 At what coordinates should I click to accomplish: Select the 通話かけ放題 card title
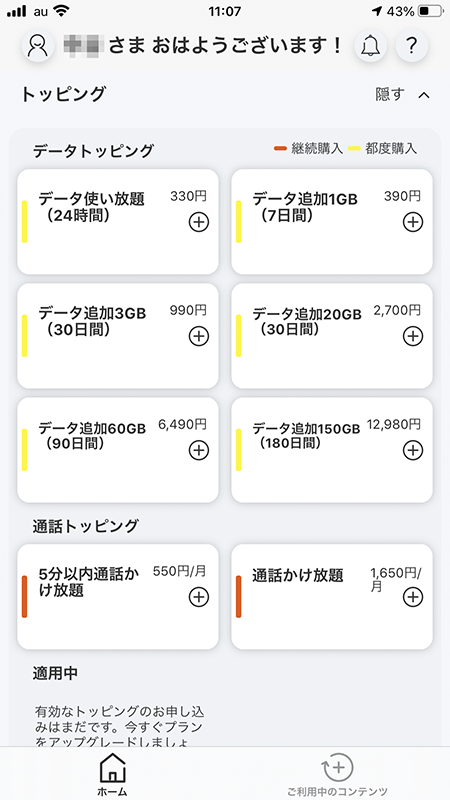click(x=298, y=575)
